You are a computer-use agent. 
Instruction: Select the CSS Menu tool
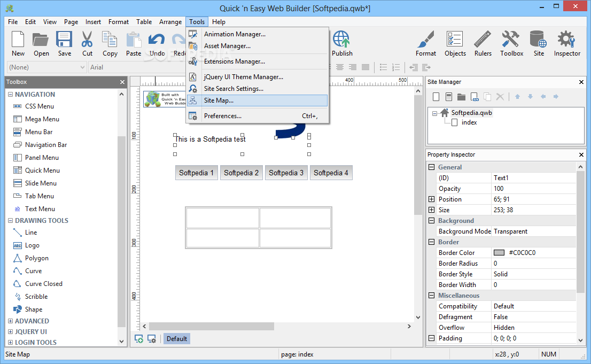(x=39, y=106)
